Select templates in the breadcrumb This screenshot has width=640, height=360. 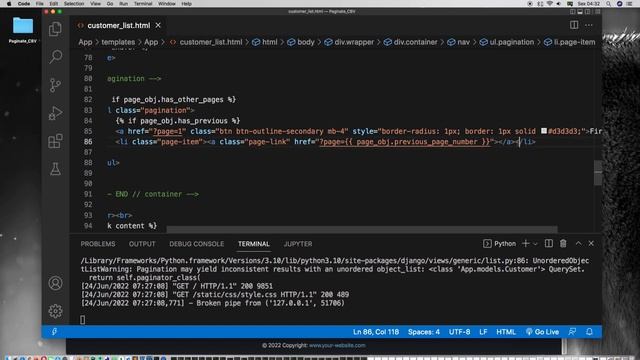118,42
